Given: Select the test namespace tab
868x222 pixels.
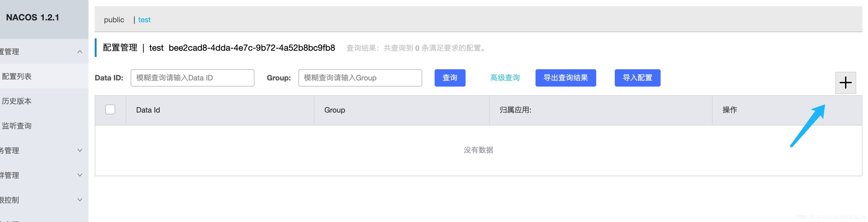Looking at the screenshot, I should tap(144, 20).
